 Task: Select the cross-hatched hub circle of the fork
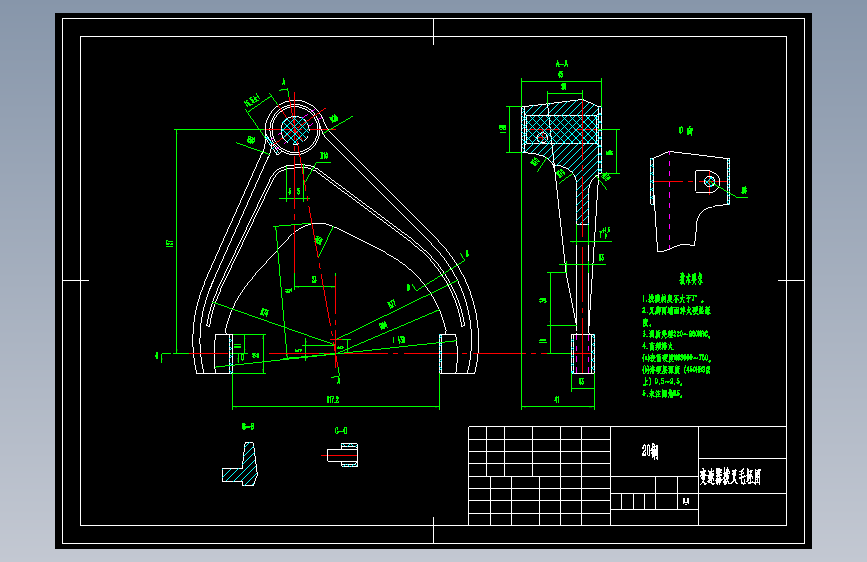pyautogui.click(x=295, y=130)
